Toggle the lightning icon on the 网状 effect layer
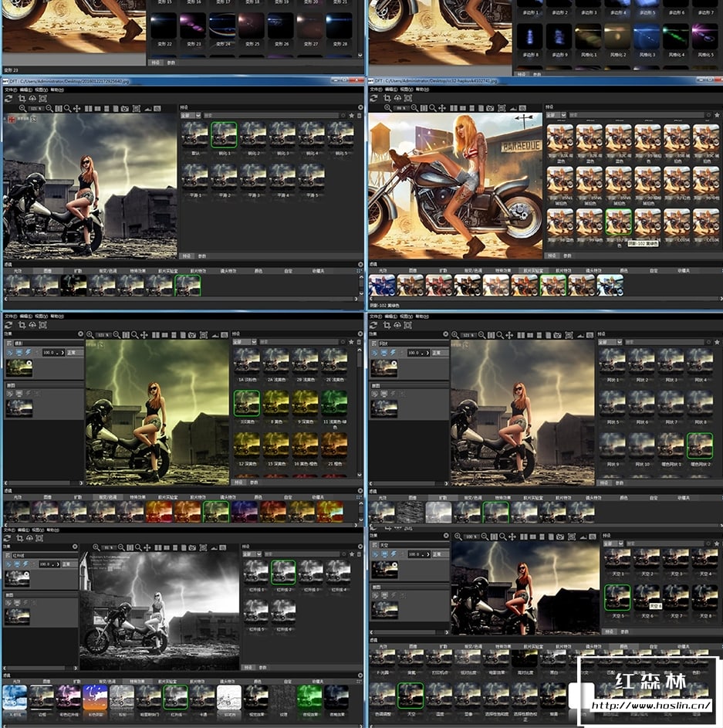The width and height of the screenshot is (723, 728). point(393,353)
